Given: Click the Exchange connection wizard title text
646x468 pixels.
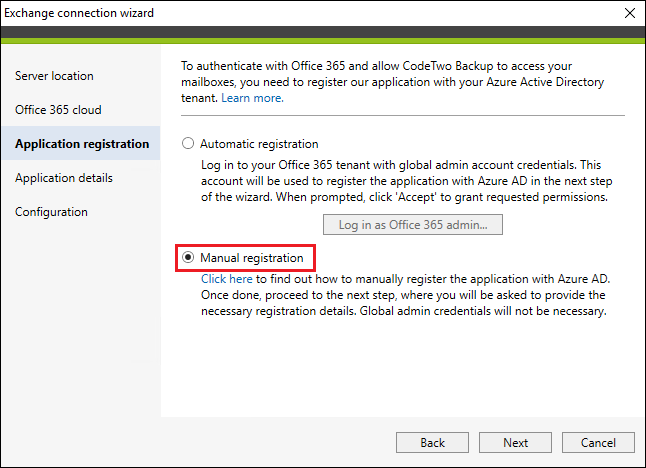Looking at the screenshot, I should [79, 13].
